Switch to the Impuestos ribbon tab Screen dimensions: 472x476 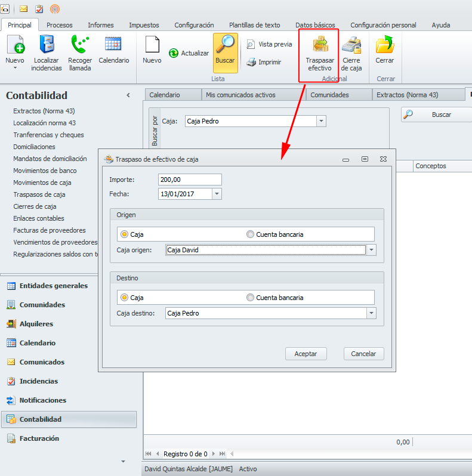click(x=144, y=25)
